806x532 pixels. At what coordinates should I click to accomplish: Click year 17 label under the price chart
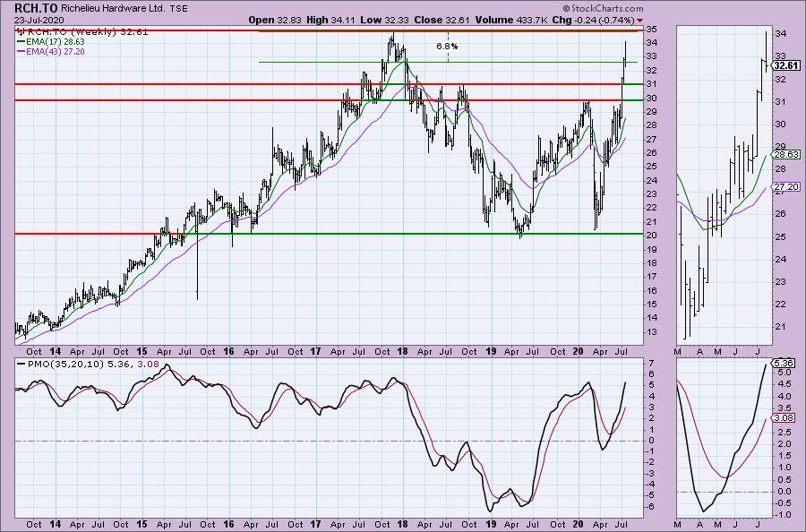point(315,352)
